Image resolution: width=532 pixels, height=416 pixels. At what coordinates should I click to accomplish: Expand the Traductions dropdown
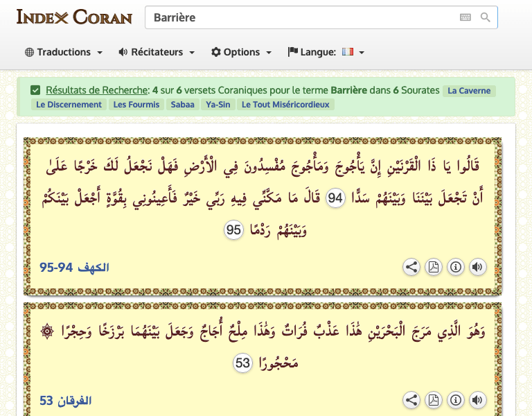point(64,52)
